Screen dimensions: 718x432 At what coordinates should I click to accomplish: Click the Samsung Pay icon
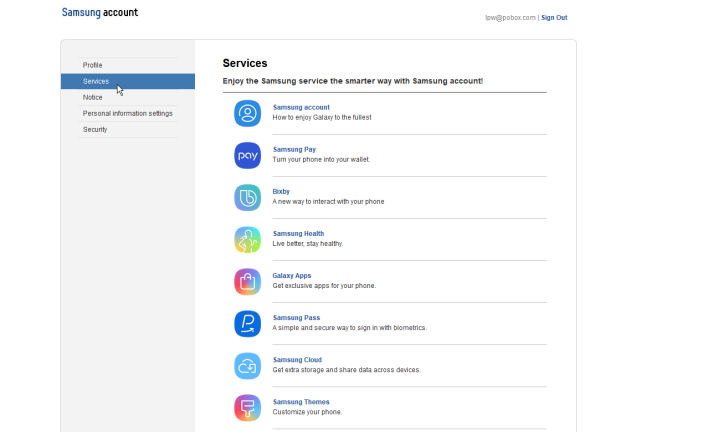247,155
